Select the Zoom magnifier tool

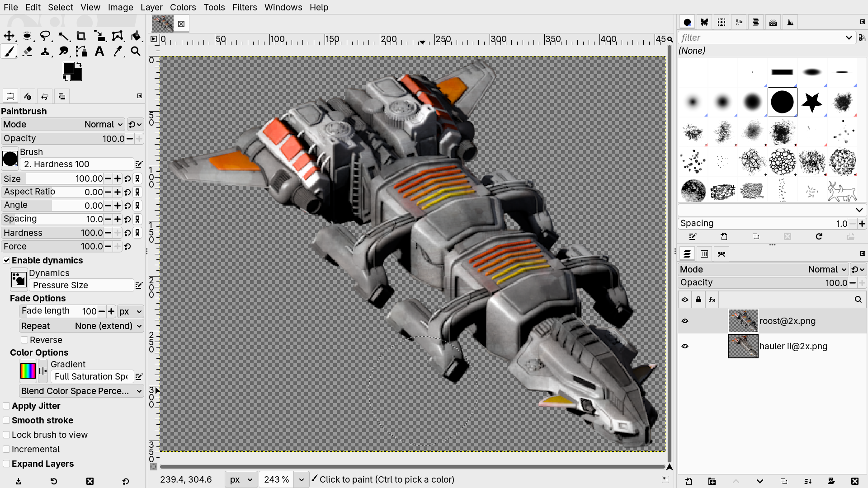(136, 52)
